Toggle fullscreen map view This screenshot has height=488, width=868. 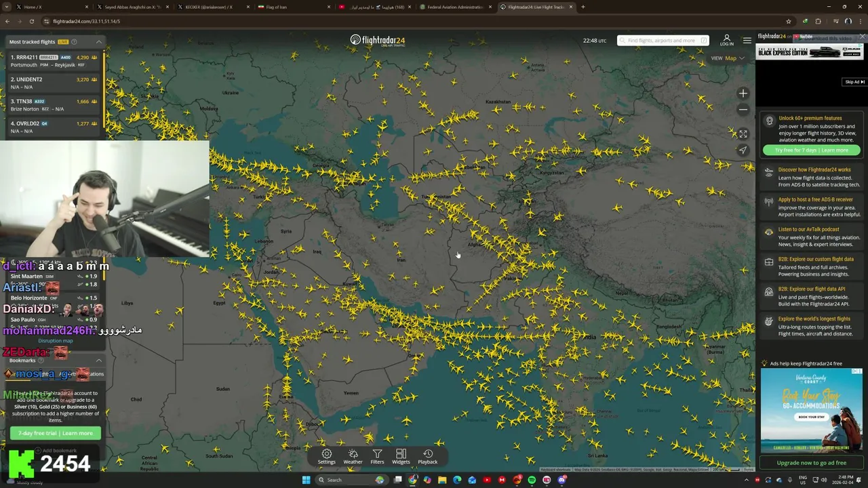pyautogui.click(x=743, y=134)
